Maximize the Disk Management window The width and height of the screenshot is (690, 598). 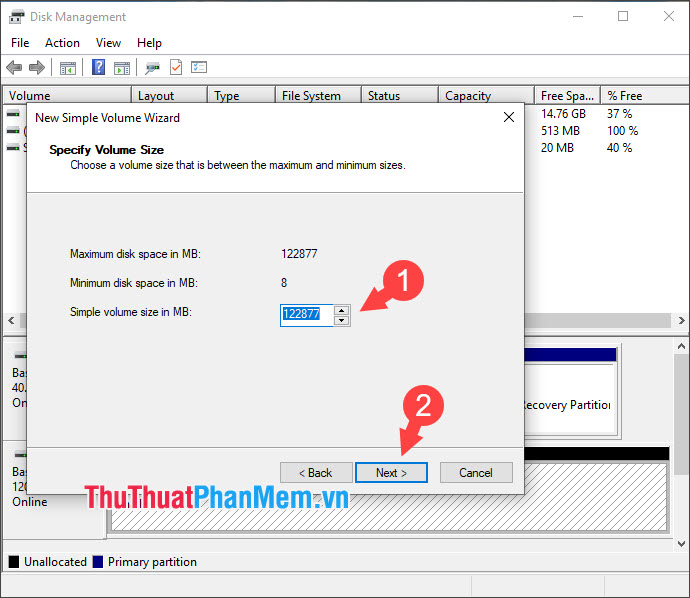(623, 17)
